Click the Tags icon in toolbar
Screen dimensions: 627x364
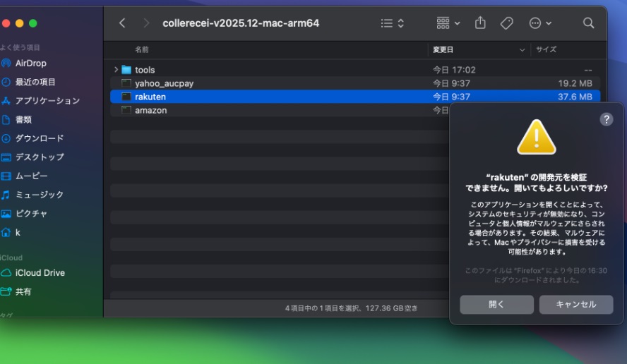506,23
